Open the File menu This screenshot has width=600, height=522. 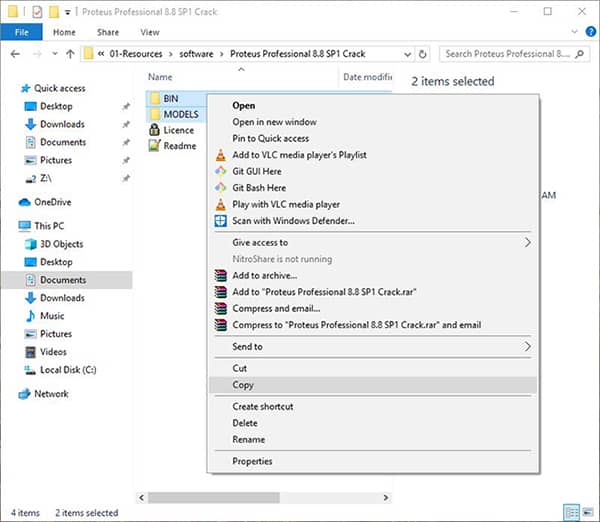(x=21, y=32)
